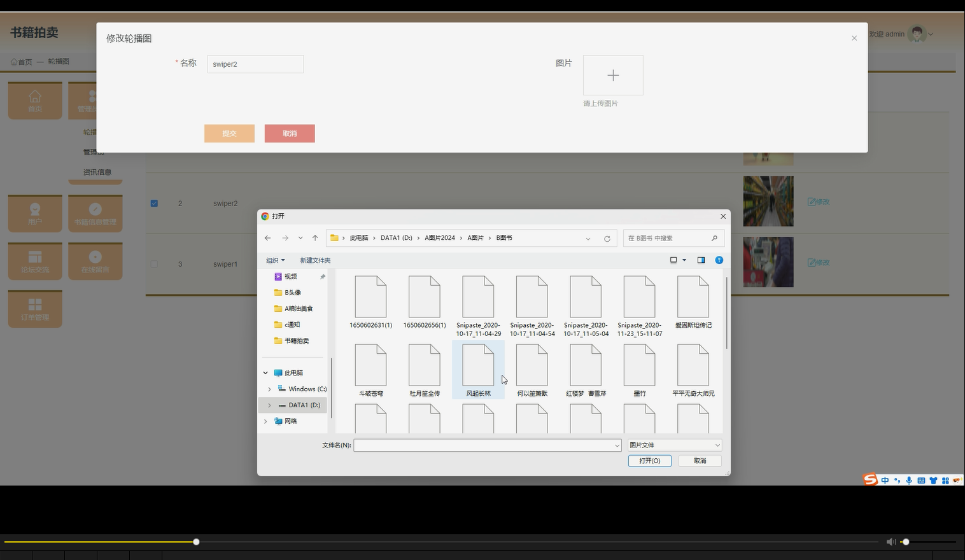The width and height of the screenshot is (965, 560).
Task: Select the file 杜月笙全传
Action: pyautogui.click(x=425, y=370)
